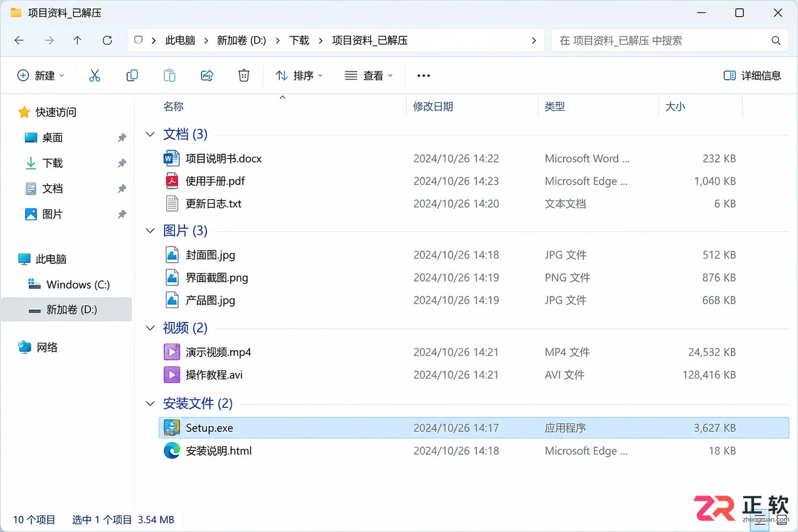Viewport: 798px width, 532px height.
Task: Click the video icon of 演示视频.mp4
Action: [172, 352]
